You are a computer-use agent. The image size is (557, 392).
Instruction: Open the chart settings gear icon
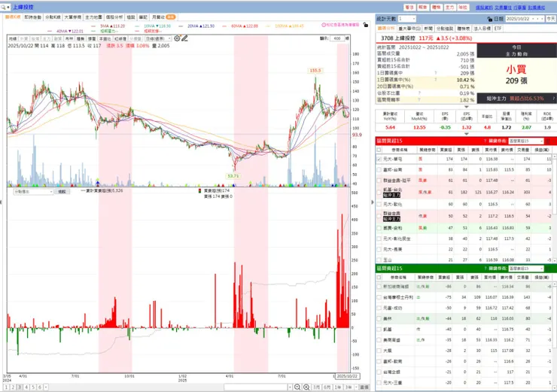pyautogui.click(x=177, y=38)
